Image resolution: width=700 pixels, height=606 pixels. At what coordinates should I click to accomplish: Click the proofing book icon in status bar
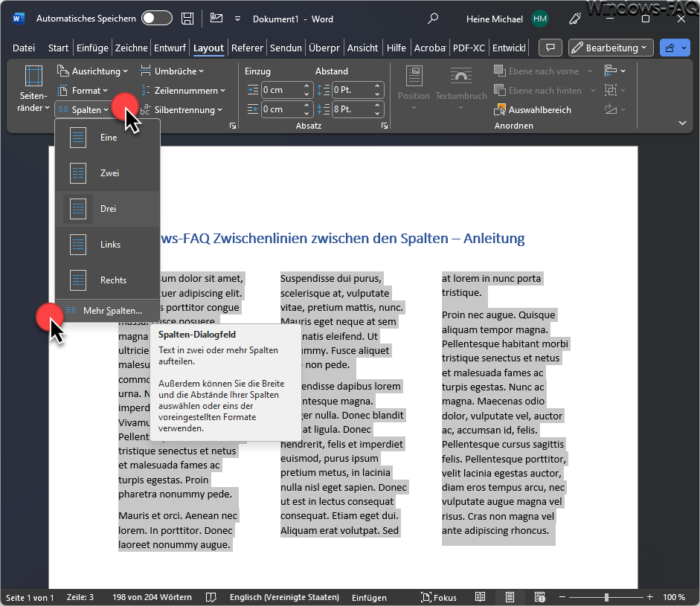211,597
